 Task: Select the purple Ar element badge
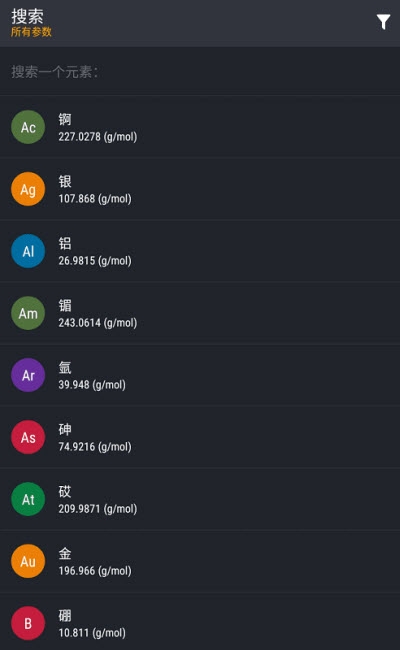[x=28, y=376]
